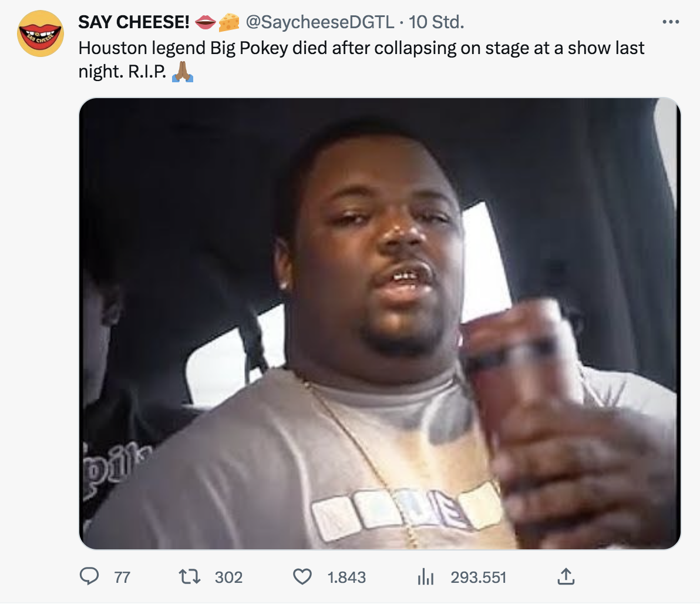
Task: Click the SAY CHEESE! display name
Action: pyautogui.click(x=134, y=22)
